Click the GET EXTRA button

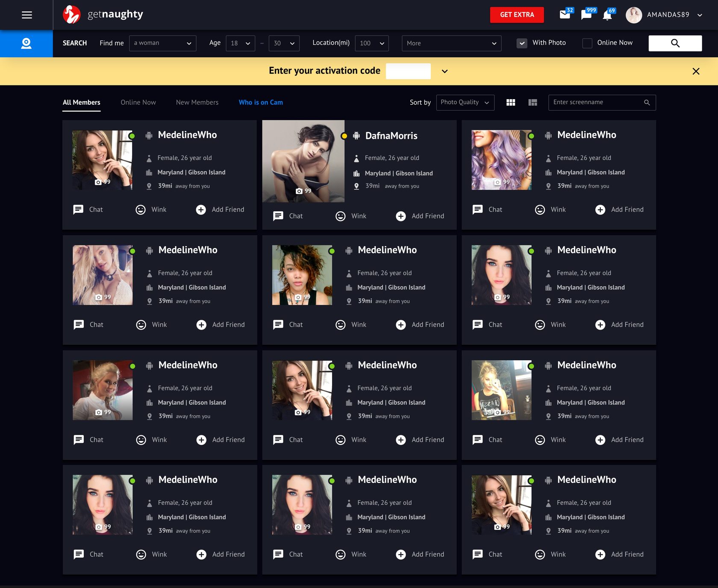click(x=517, y=15)
